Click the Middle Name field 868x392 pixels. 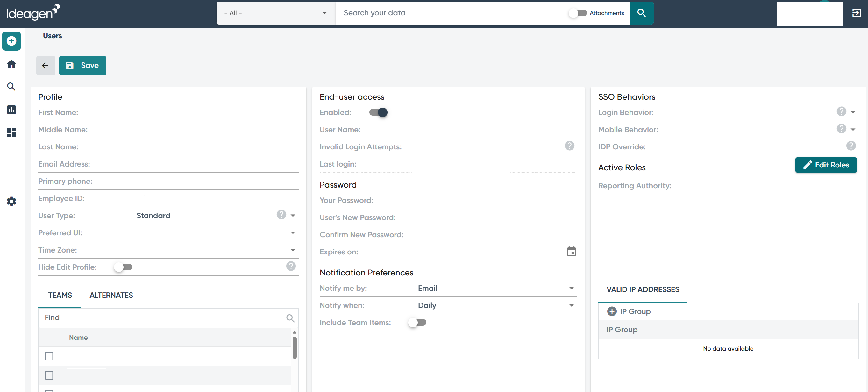(x=168, y=129)
